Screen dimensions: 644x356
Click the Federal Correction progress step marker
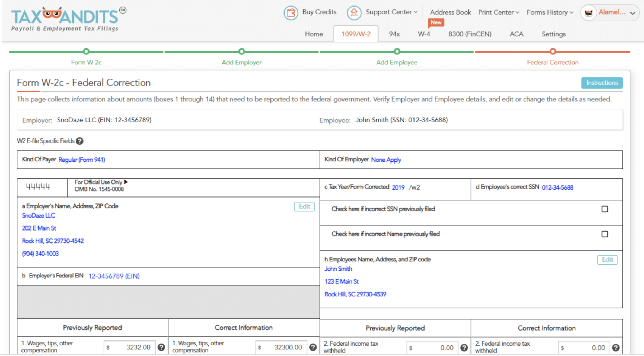tap(553, 51)
